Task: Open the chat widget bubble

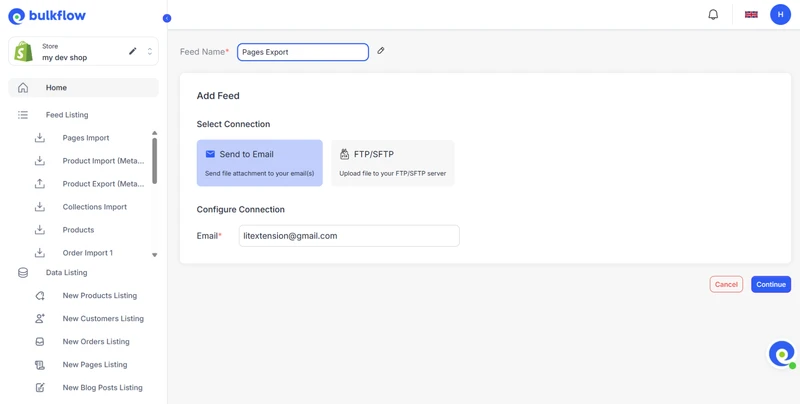Action: point(782,354)
